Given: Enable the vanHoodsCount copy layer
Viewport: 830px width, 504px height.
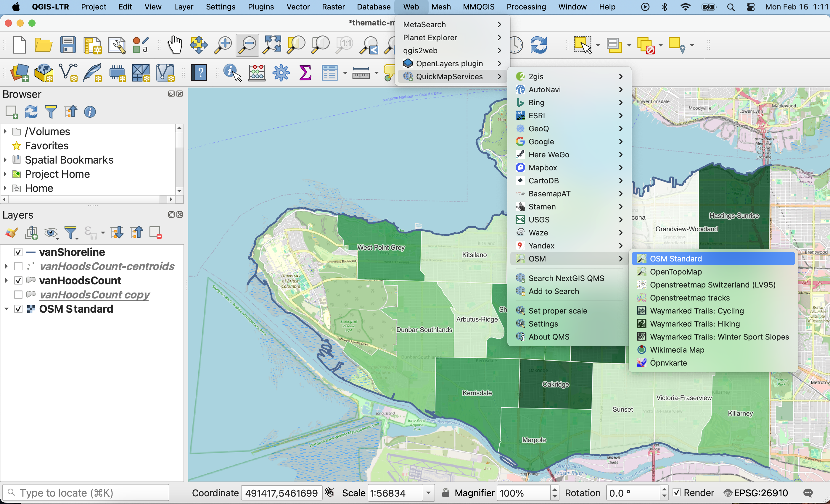Looking at the screenshot, I should tap(18, 294).
